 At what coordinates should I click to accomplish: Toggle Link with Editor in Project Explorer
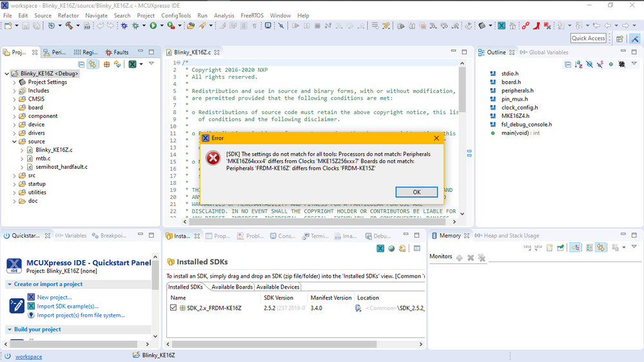tap(92, 64)
